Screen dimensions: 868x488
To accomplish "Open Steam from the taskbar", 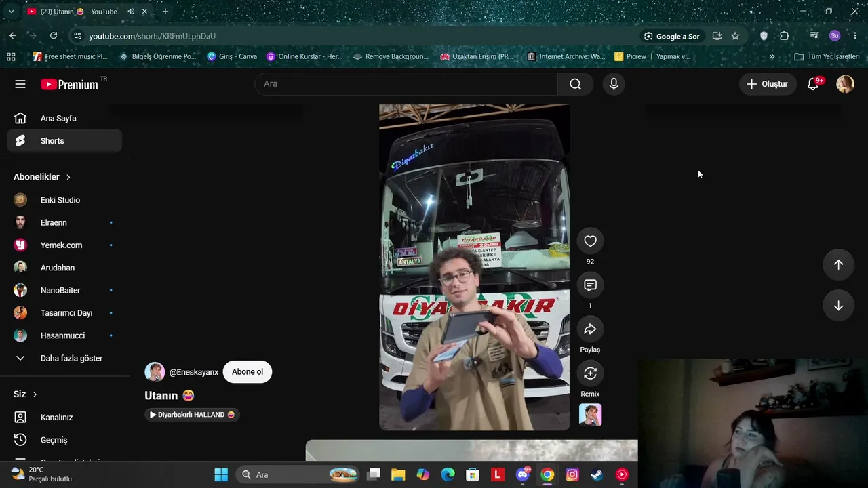I will (597, 474).
